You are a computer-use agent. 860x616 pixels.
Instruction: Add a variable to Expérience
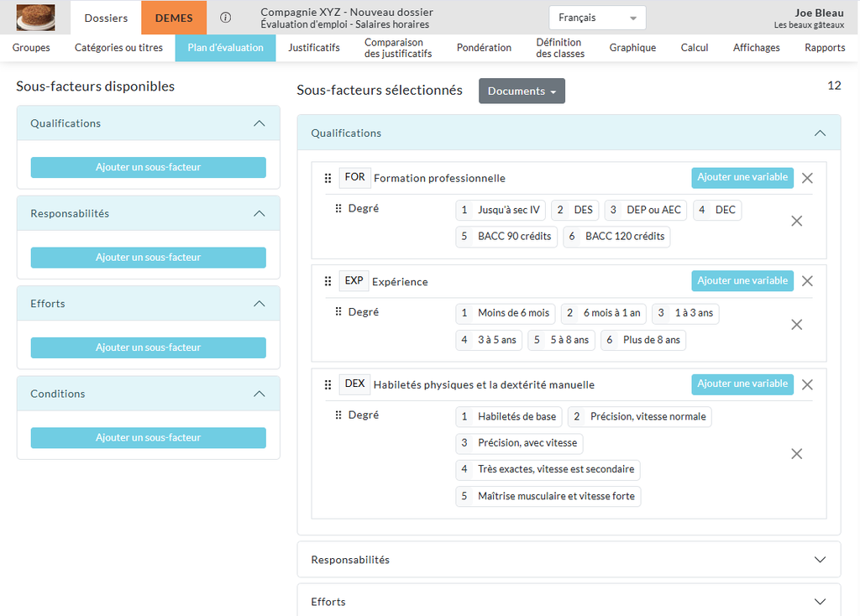(x=742, y=280)
